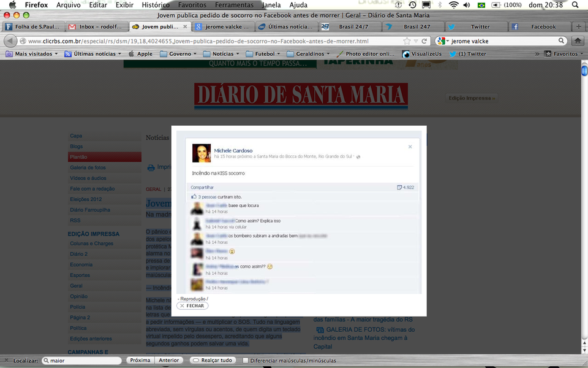Expand the Geraldinos bookmark folder

click(308, 54)
